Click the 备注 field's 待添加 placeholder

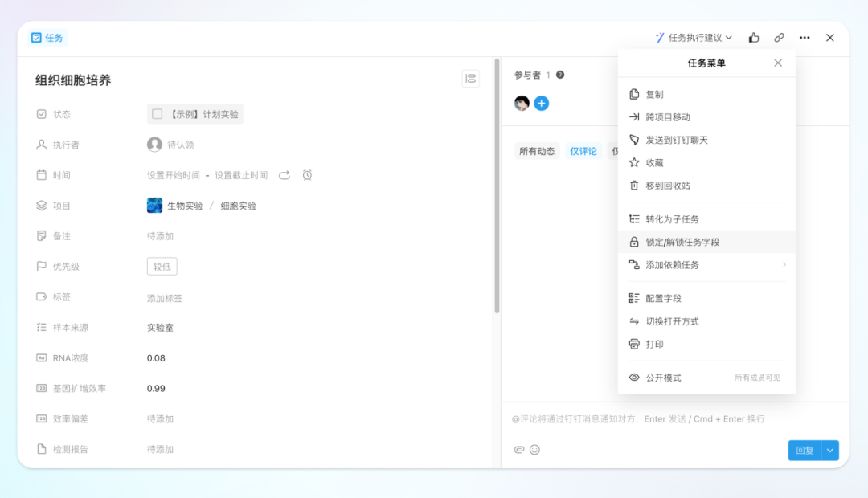tap(160, 236)
